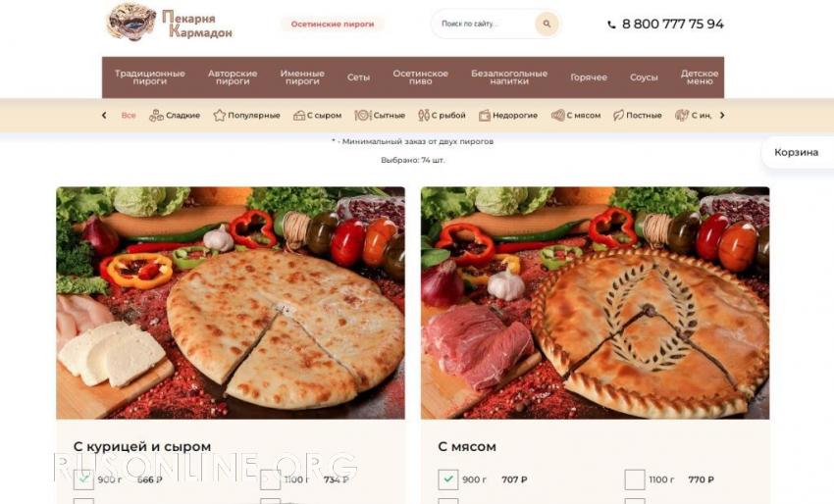Show more filter categories with right arrow

[x=722, y=116]
